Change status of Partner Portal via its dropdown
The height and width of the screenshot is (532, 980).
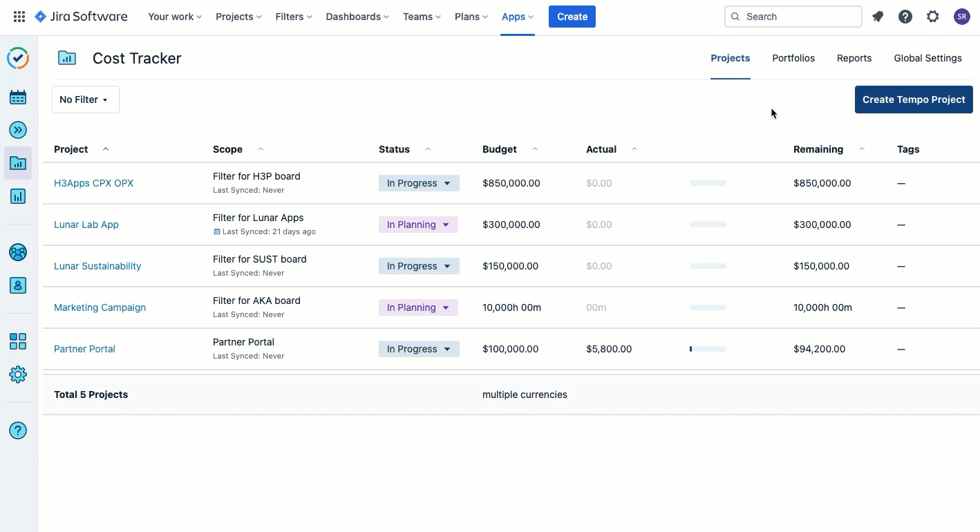(419, 349)
